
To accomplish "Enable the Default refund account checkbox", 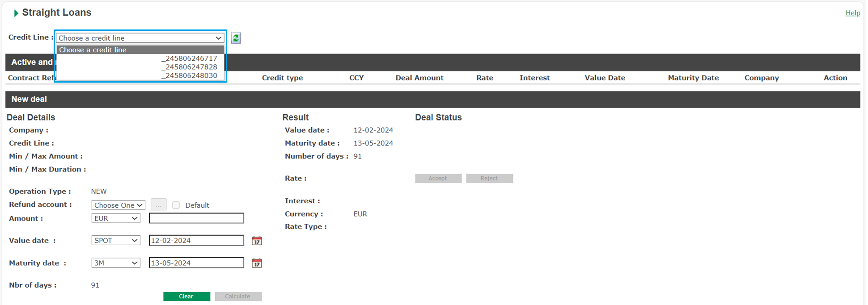I will 176,205.
